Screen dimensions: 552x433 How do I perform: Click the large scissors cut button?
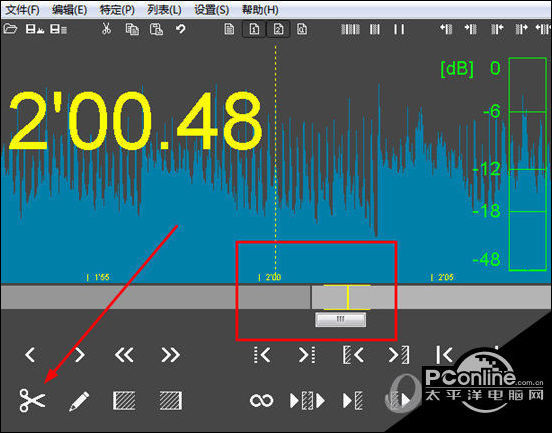pos(32,400)
